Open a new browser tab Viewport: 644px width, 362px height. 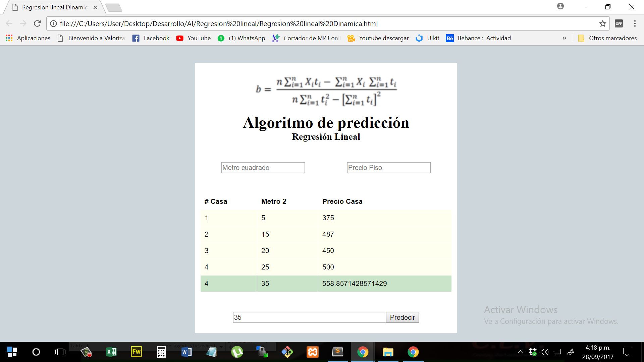click(x=114, y=7)
